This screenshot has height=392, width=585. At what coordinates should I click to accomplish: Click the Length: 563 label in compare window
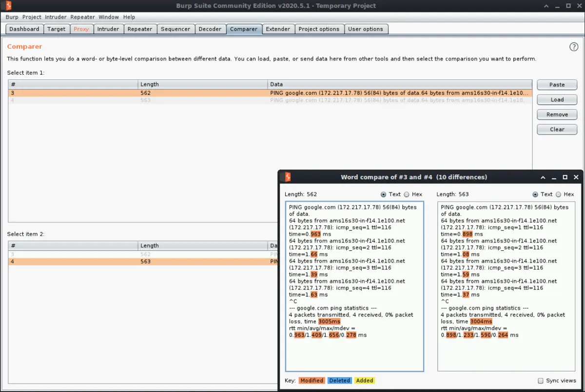tap(453, 194)
